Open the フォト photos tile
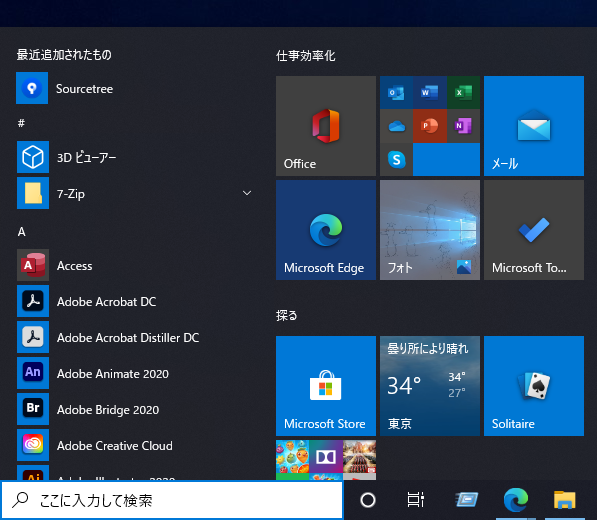Image resolution: width=597 pixels, height=520 pixels. (x=430, y=230)
